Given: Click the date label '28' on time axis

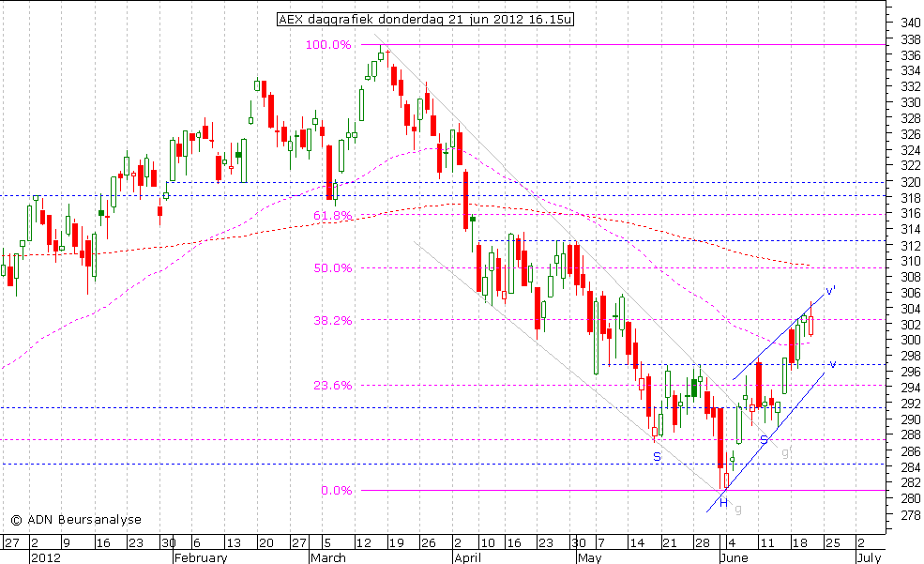Looking at the screenshot, I should [x=702, y=542].
